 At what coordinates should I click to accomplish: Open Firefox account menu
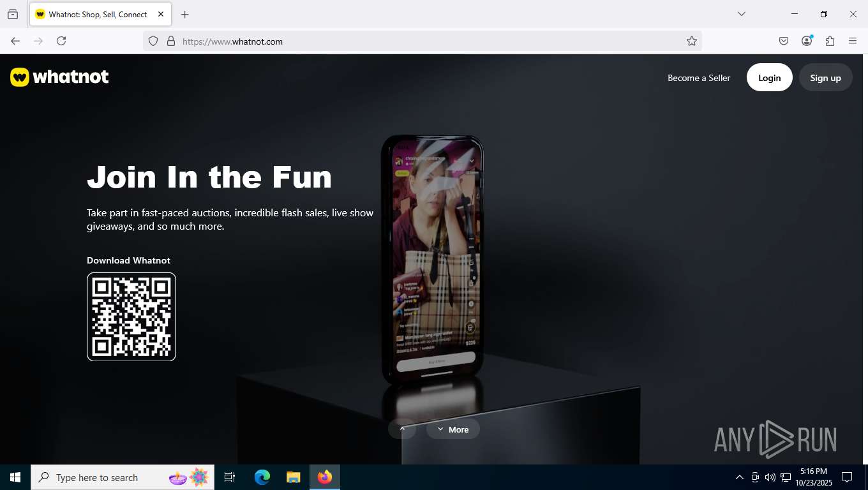point(807,41)
